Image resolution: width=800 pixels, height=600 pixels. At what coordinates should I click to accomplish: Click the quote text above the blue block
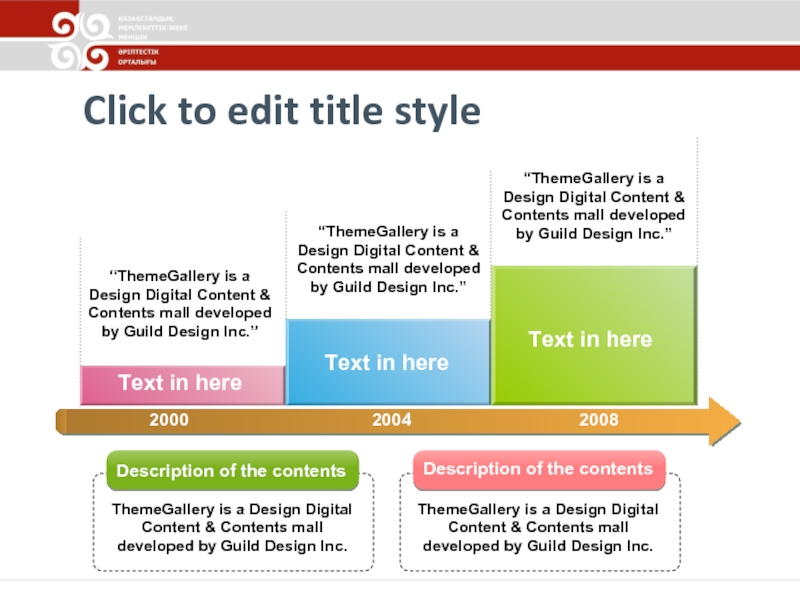[x=388, y=259]
